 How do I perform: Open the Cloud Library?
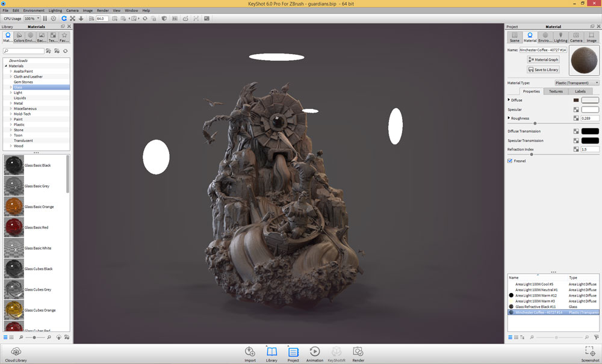pyautogui.click(x=16, y=354)
